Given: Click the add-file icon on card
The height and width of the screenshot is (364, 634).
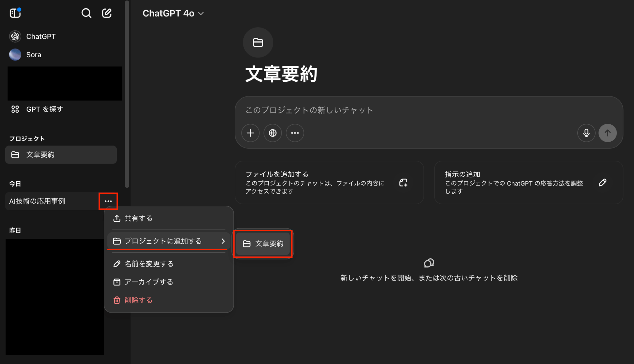Looking at the screenshot, I should coord(403,183).
